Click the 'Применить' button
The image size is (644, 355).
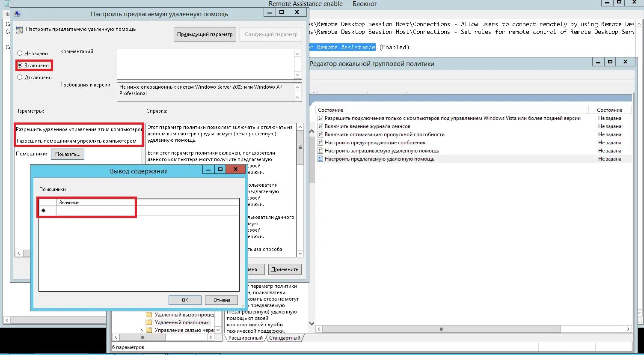285,269
